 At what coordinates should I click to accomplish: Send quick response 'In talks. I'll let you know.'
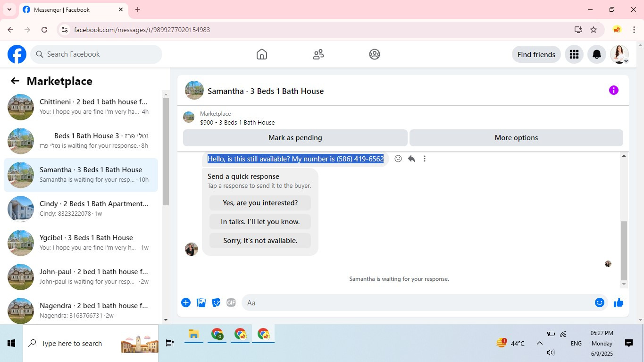260,222
